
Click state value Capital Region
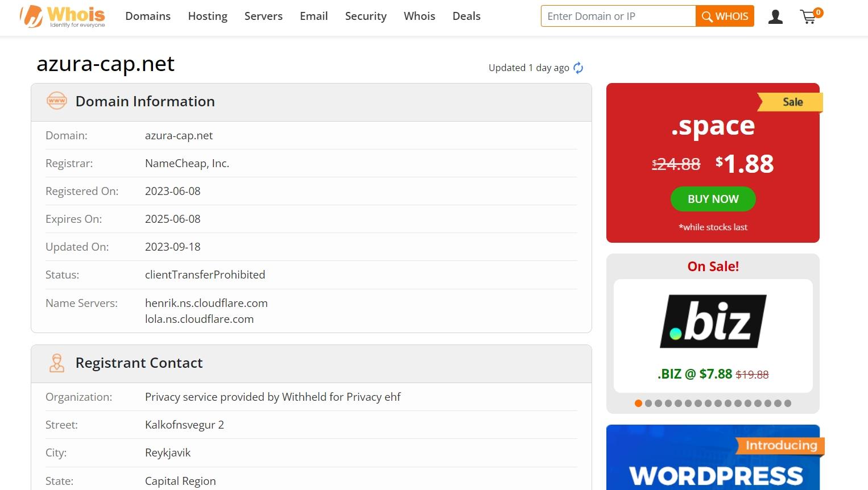coord(180,481)
